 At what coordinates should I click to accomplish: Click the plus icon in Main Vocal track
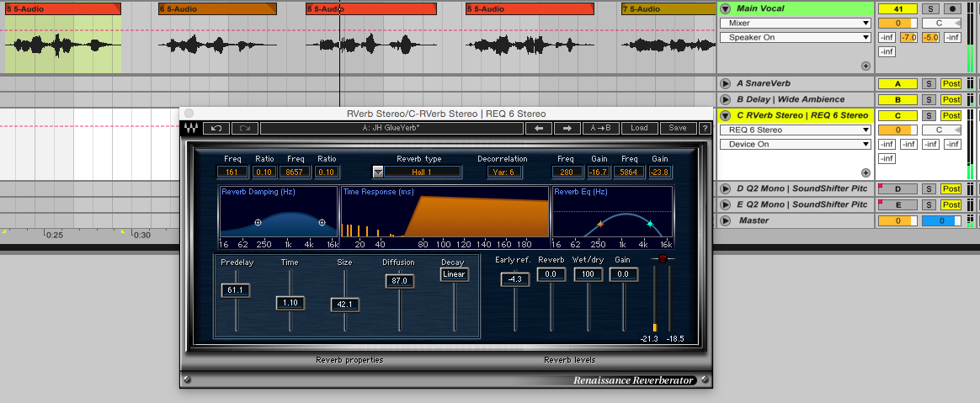pyautogui.click(x=865, y=66)
